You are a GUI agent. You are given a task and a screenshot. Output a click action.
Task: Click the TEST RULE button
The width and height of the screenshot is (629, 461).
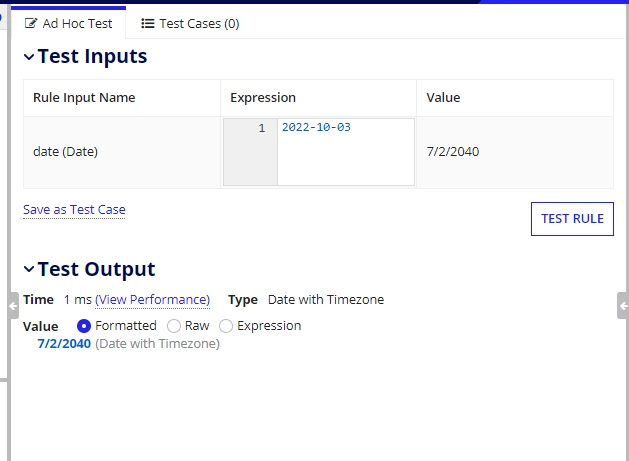(572, 219)
